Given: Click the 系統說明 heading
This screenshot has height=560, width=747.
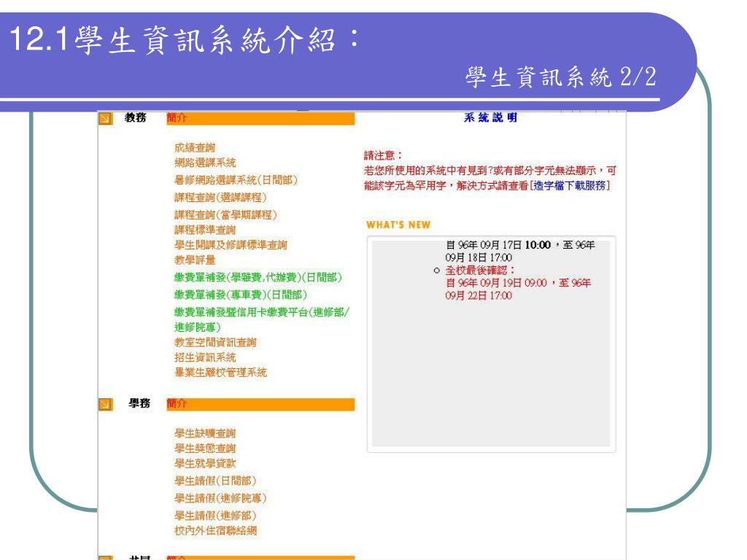Looking at the screenshot, I should click(491, 117).
